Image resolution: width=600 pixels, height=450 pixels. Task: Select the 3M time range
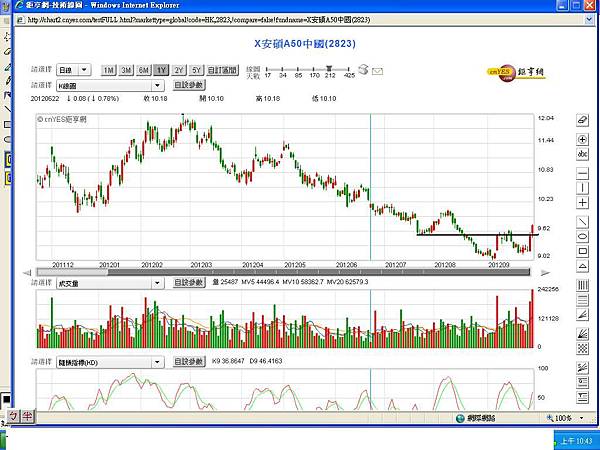click(x=126, y=70)
